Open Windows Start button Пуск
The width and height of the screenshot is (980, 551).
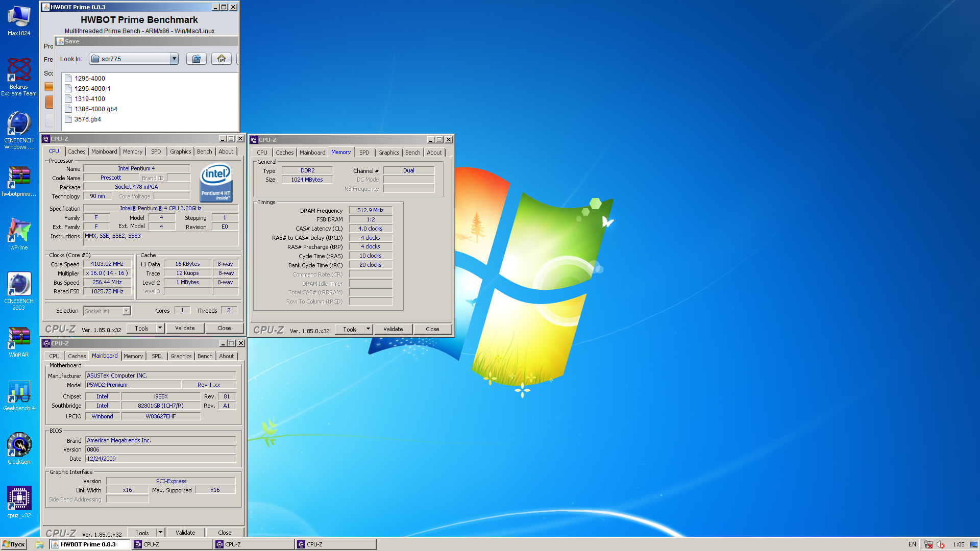click(x=14, y=544)
